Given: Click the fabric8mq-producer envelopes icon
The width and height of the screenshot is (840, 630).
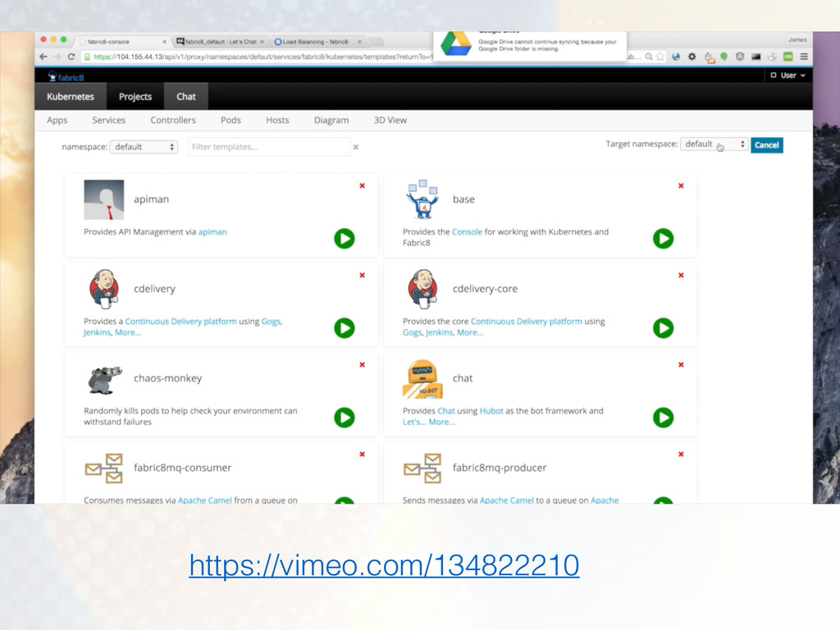Looking at the screenshot, I should [422, 468].
